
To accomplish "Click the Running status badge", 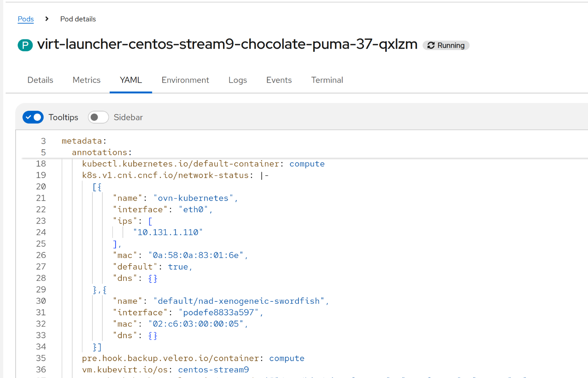I will click(x=446, y=45).
